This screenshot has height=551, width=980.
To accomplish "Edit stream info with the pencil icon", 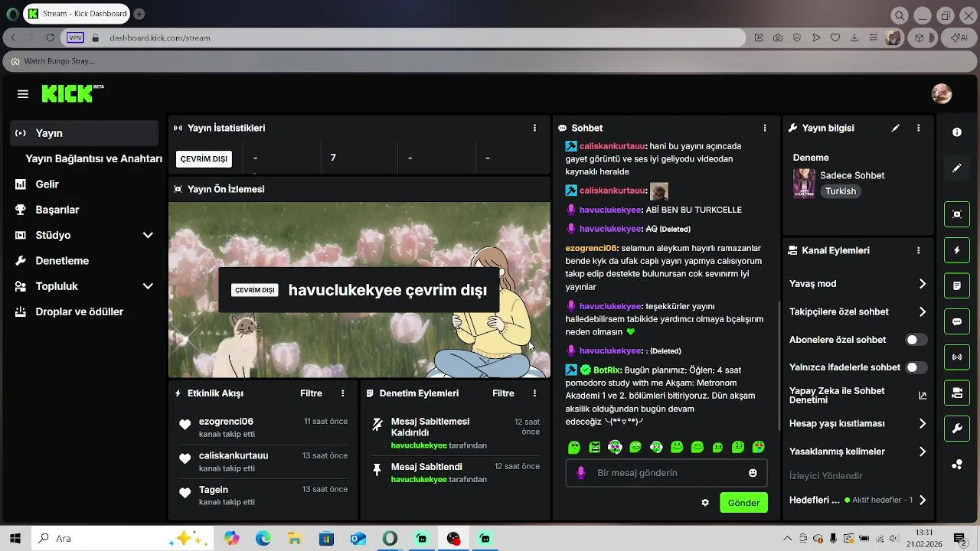I will (896, 128).
